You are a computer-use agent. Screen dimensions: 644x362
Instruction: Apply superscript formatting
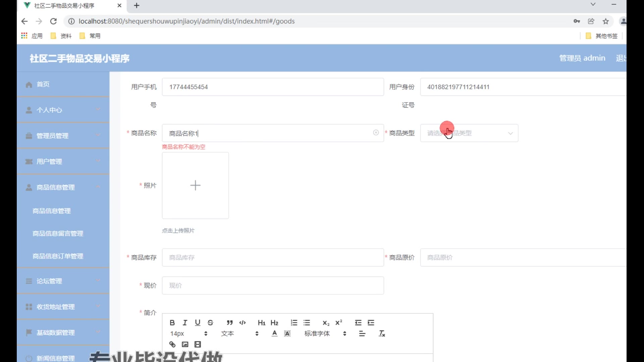(x=339, y=322)
